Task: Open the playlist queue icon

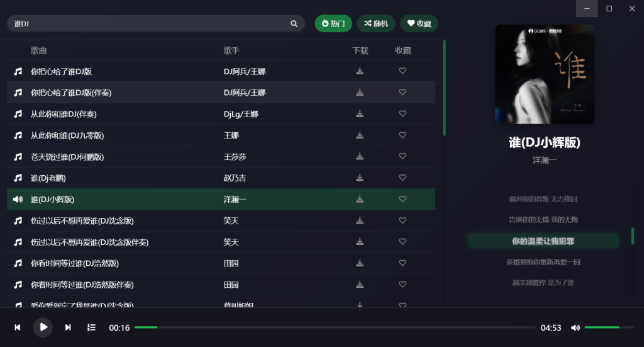Action: click(x=91, y=327)
